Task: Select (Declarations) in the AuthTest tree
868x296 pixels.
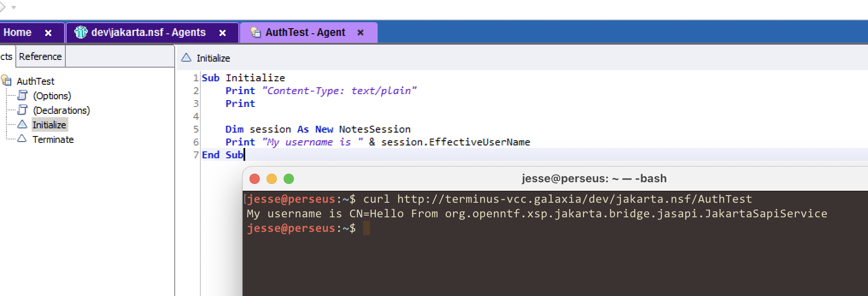Action: coord(62,110)
